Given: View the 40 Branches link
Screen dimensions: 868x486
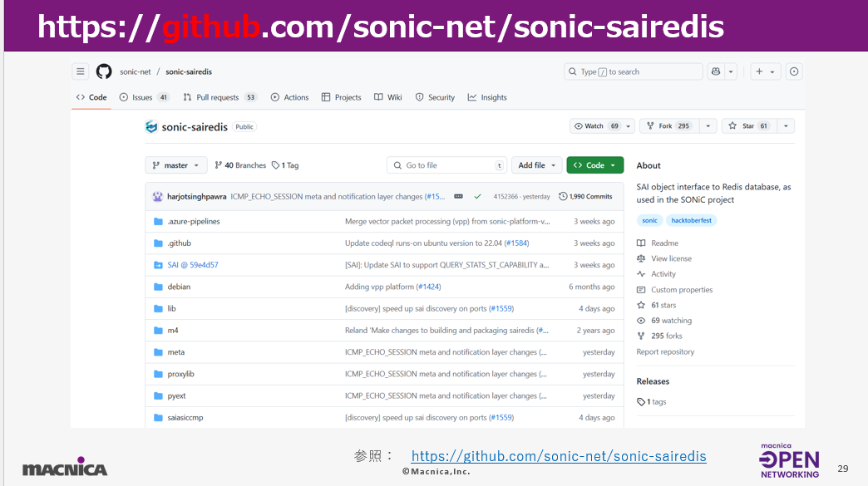Looking at the screenshot, I should pos(240,165).
